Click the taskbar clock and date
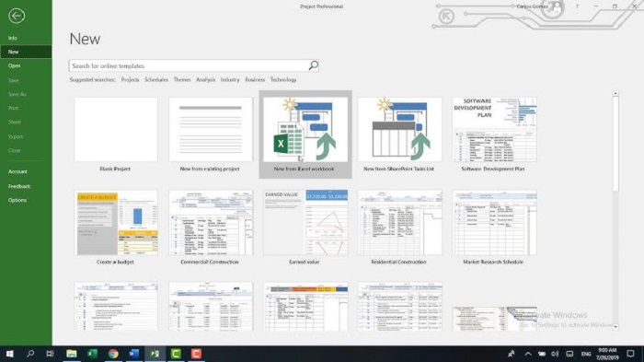The height and width of the screenshot is (362, 644). [x=607, y=354]
